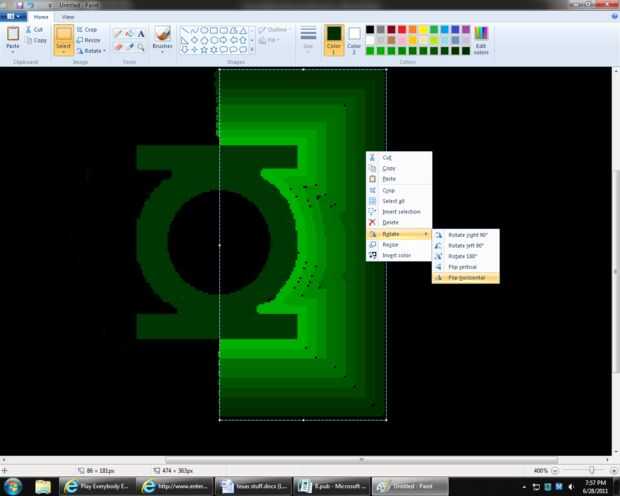Switch to the Home ribbon tab
This screenshot has height=496, width=620.
[41, 17]
